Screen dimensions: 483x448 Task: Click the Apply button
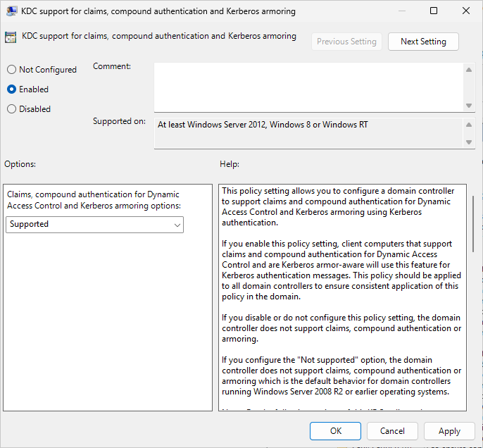[449, 431]
